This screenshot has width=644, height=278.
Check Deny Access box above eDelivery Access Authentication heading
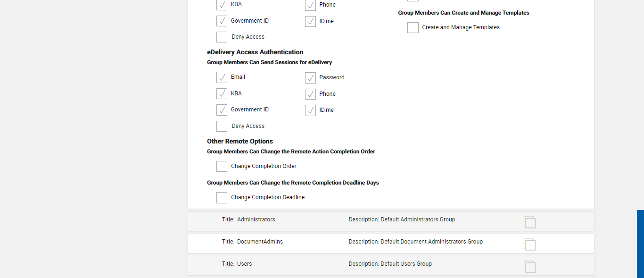222,37
